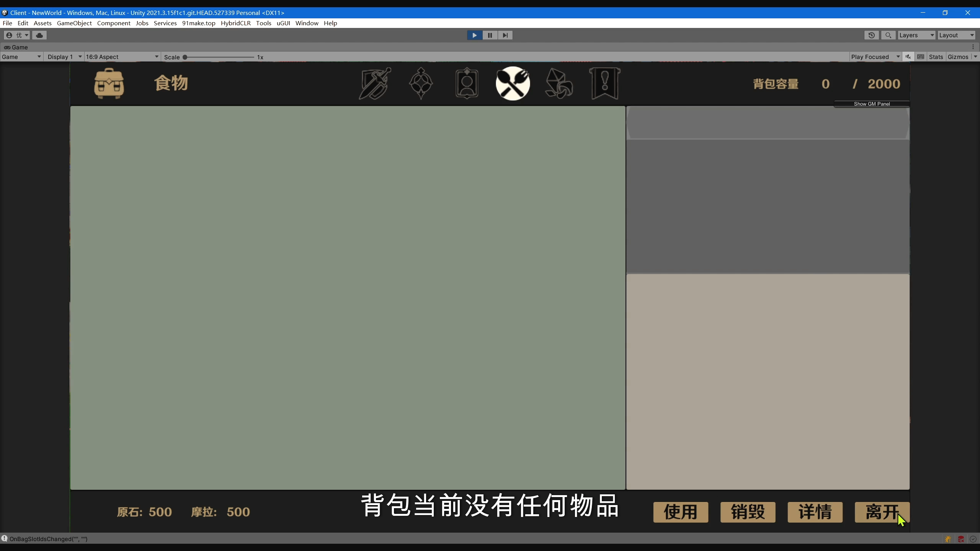Select the character portrait category icon
This screenshot has height=551, width=980.
coord(467,83)
